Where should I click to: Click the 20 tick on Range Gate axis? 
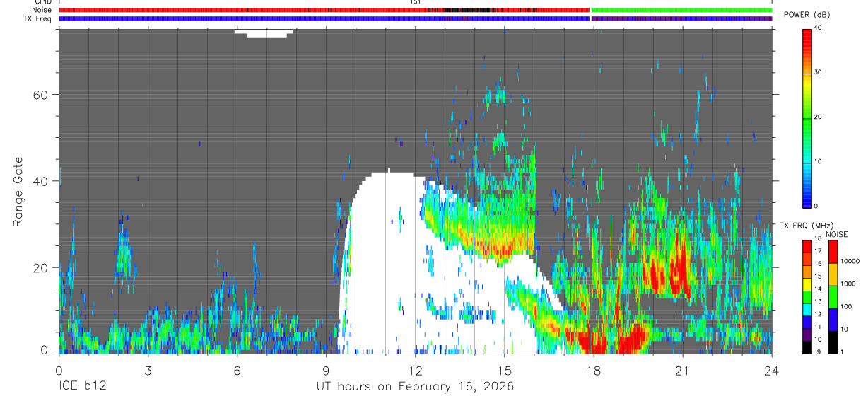pos(42,267)
